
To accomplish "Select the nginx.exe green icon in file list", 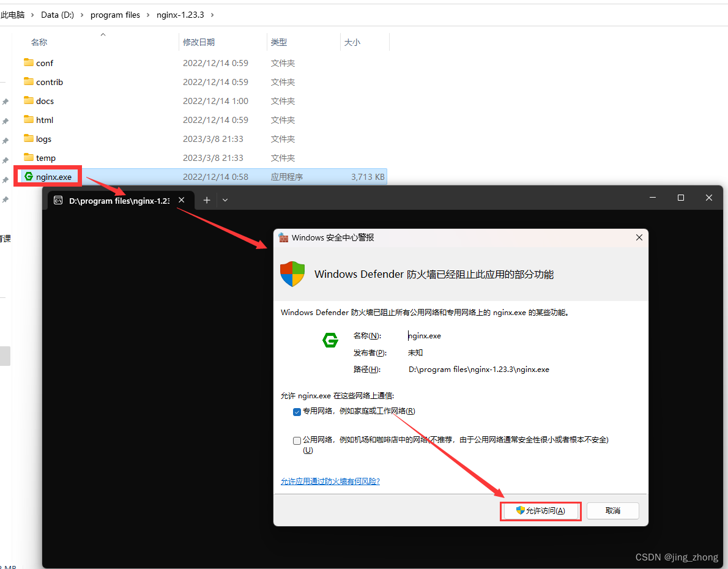I will (x=29, y=176).
